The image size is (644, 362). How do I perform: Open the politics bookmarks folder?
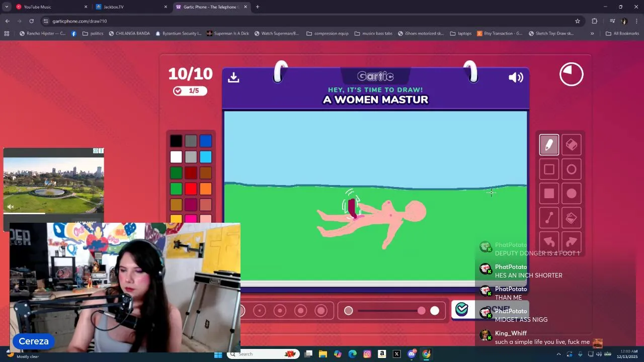(x=93, y=34)
